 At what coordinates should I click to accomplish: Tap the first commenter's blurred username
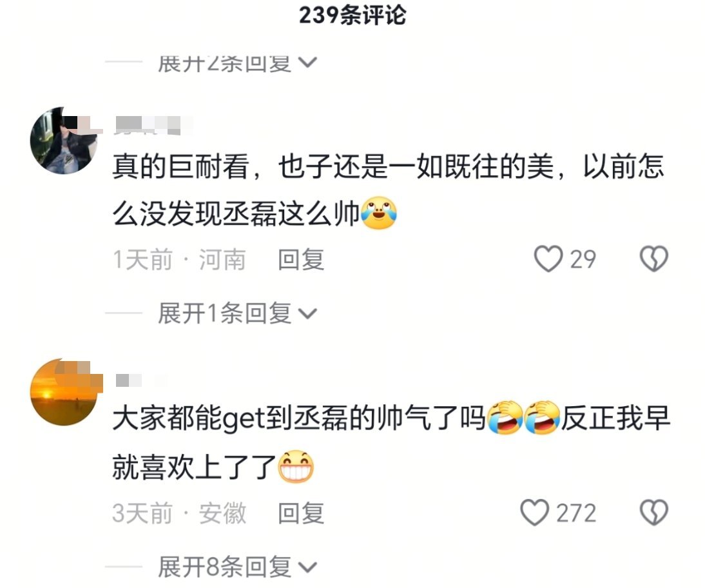click(x=153, y=124)
